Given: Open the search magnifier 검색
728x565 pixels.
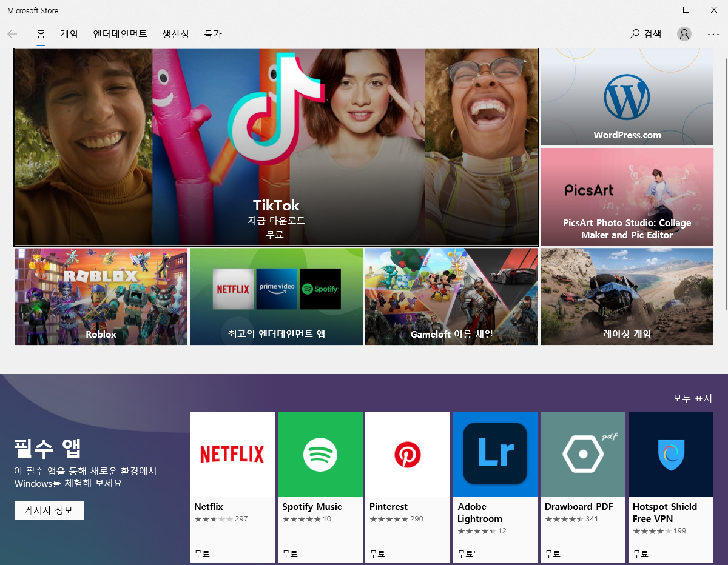Looking at the screenshot, I should 645,34.
